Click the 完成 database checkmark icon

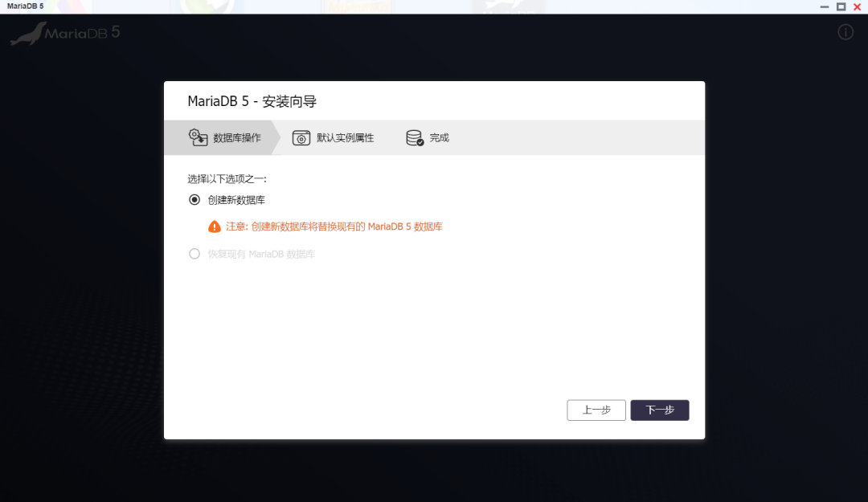click(415, 138)
